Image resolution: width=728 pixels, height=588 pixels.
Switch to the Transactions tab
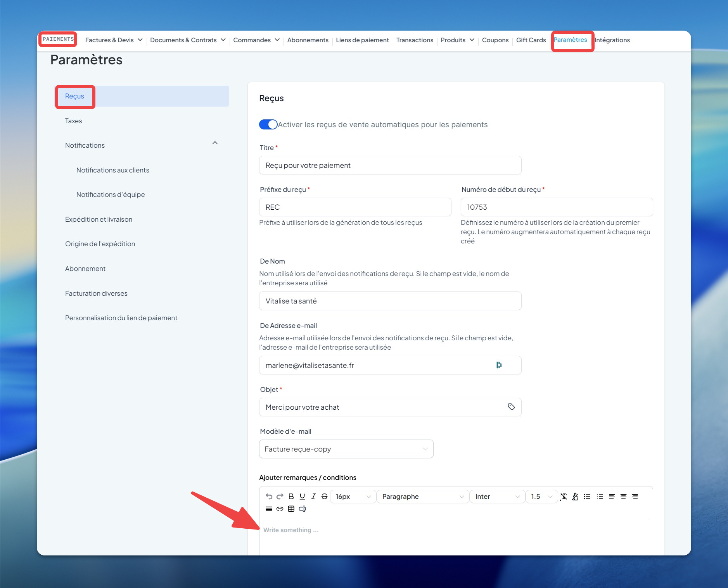point(415,40)
